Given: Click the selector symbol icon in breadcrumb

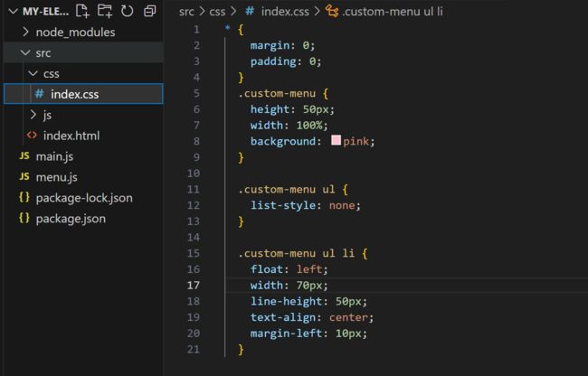Looking at the screenshot, I should [332, 11].
